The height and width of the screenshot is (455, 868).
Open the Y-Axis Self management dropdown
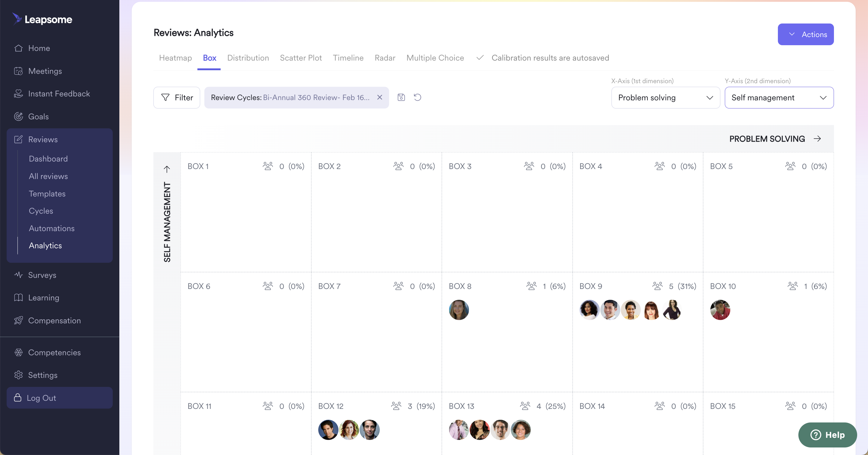coord(779,98)
